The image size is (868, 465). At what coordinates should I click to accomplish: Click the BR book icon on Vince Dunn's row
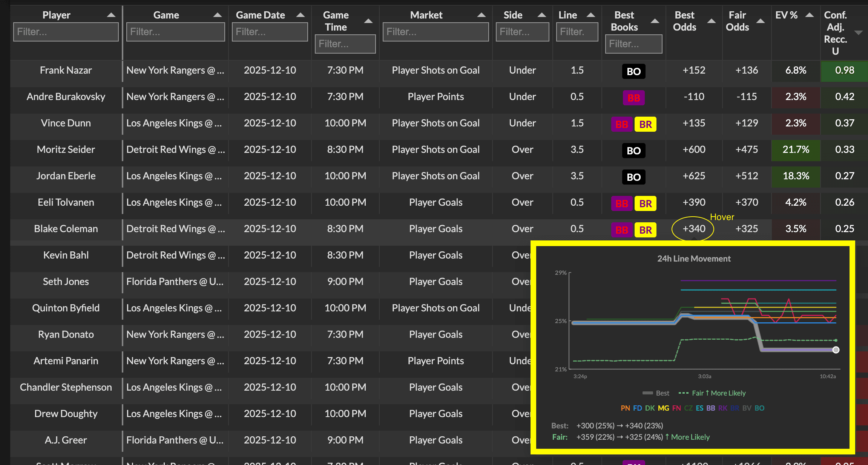[646, 124]
